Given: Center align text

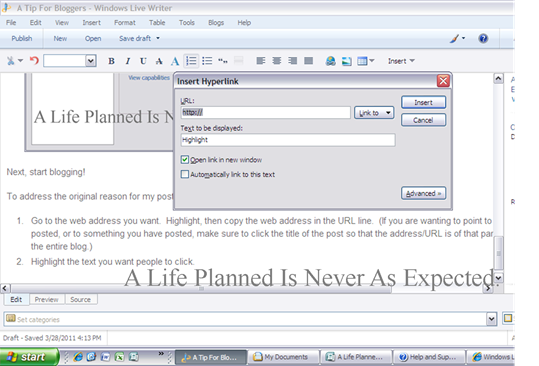Looking at the screenshot, I should 276,61.
